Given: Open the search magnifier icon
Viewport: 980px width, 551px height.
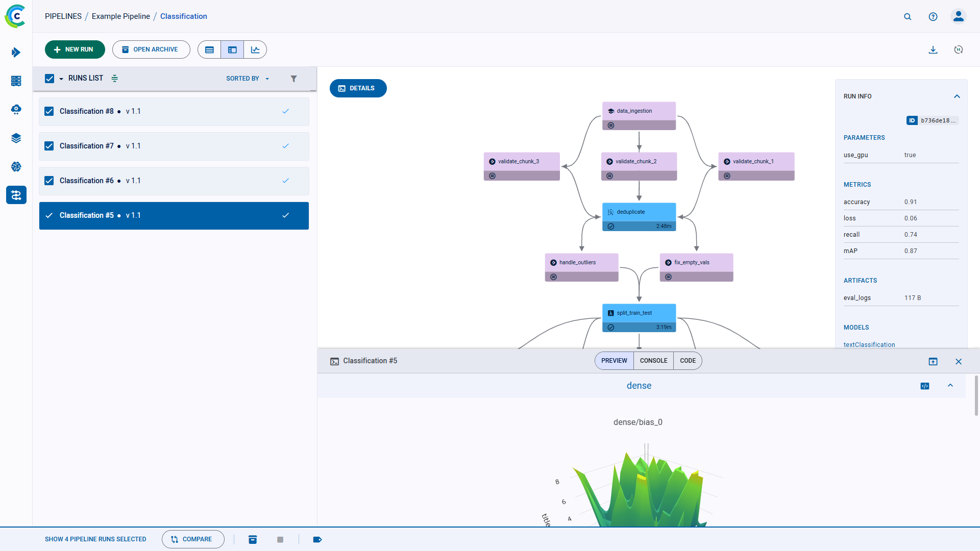Looking at the screenshot, I should (x=908, y=16).
